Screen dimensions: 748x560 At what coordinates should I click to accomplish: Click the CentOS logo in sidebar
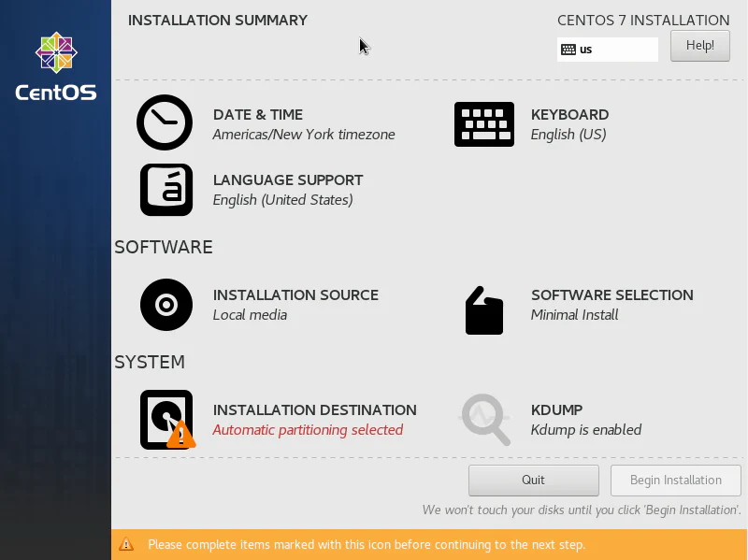[56, 66]
